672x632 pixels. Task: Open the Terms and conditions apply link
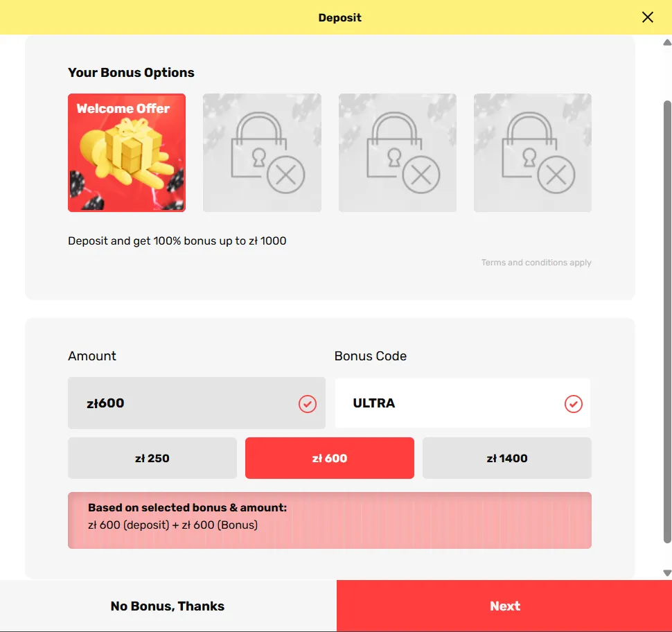point(536,263)
